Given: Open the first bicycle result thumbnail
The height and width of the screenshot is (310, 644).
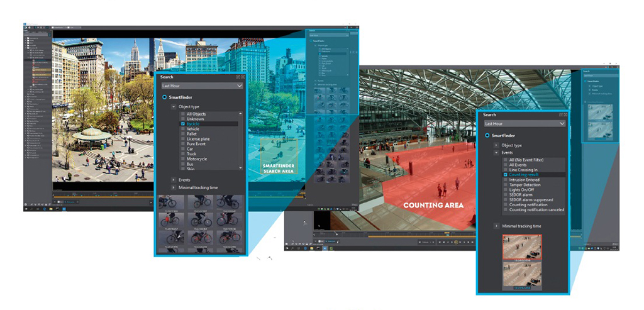Looking at the screenshot, I should [172, 203].
